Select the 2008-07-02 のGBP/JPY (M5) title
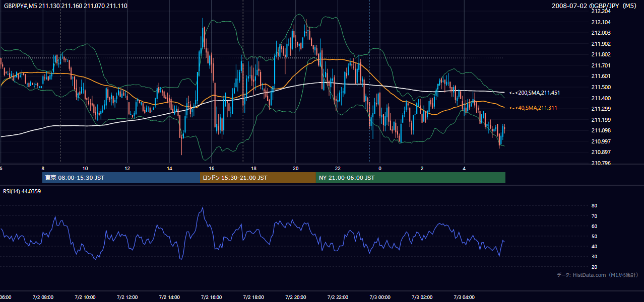 tap(595, 6)
